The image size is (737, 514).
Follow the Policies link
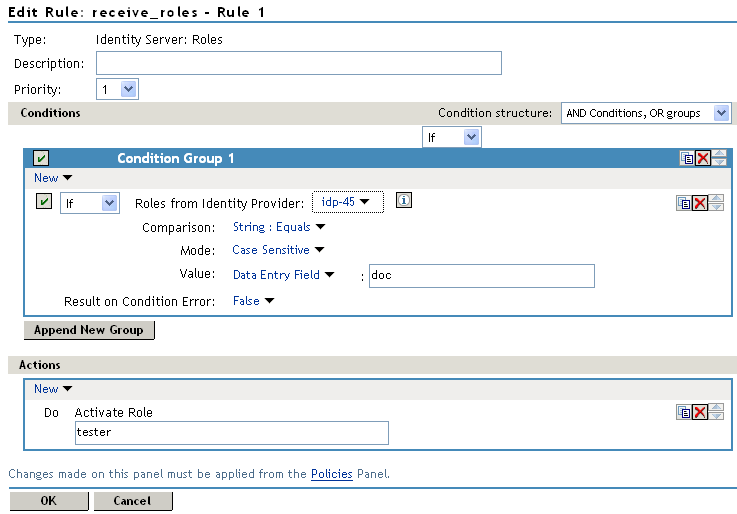331,474
